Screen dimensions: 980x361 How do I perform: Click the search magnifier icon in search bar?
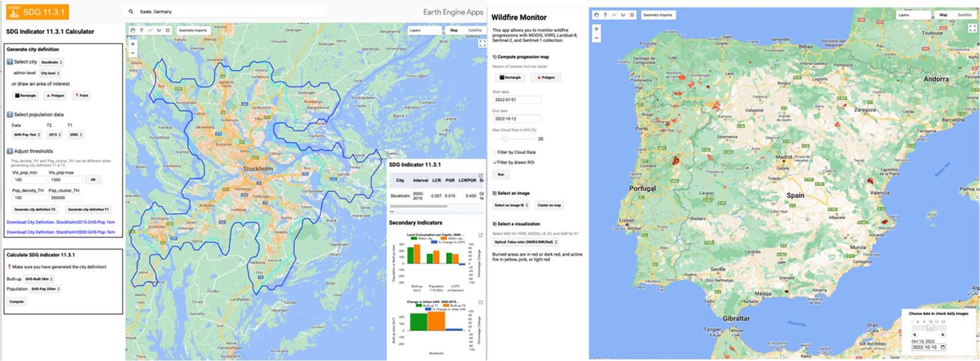click(131, 12)
